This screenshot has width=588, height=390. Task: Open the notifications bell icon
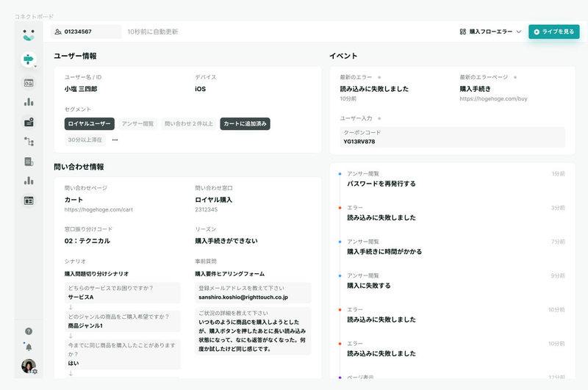pyautogui.click(x=29, y=347)
